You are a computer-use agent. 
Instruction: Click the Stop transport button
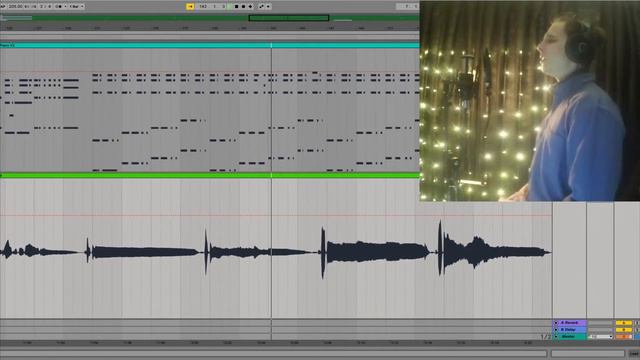pos(236,7)
